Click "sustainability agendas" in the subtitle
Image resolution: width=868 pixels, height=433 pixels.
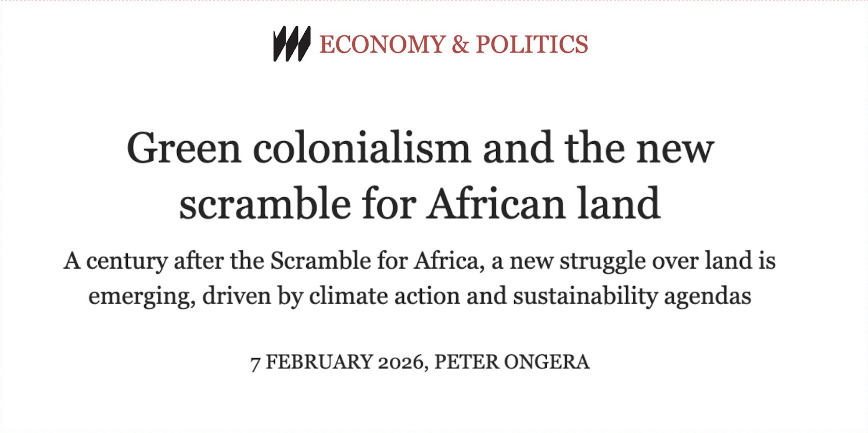tap(632, 296)
